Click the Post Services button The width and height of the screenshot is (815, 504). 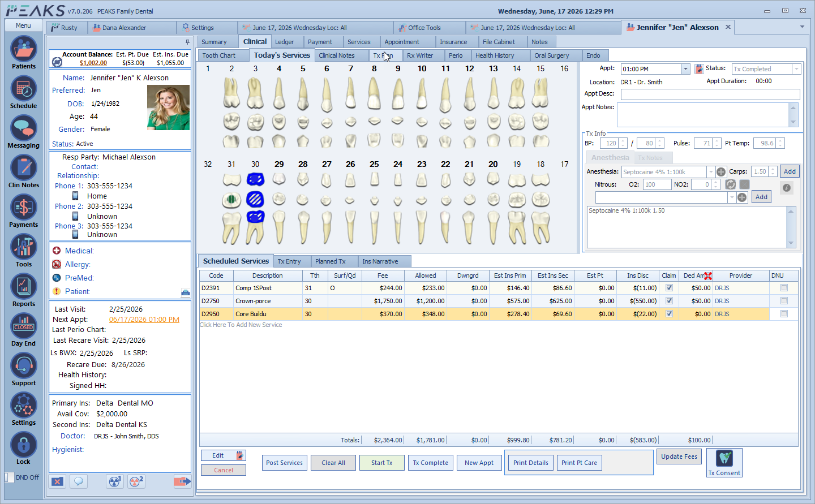[x=285, y=463]
